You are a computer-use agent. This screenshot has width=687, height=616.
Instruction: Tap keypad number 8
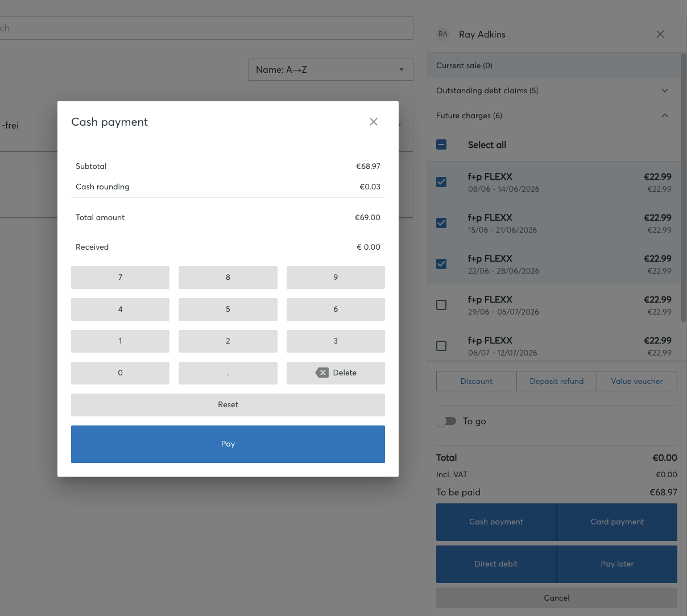tap(228, 278)
